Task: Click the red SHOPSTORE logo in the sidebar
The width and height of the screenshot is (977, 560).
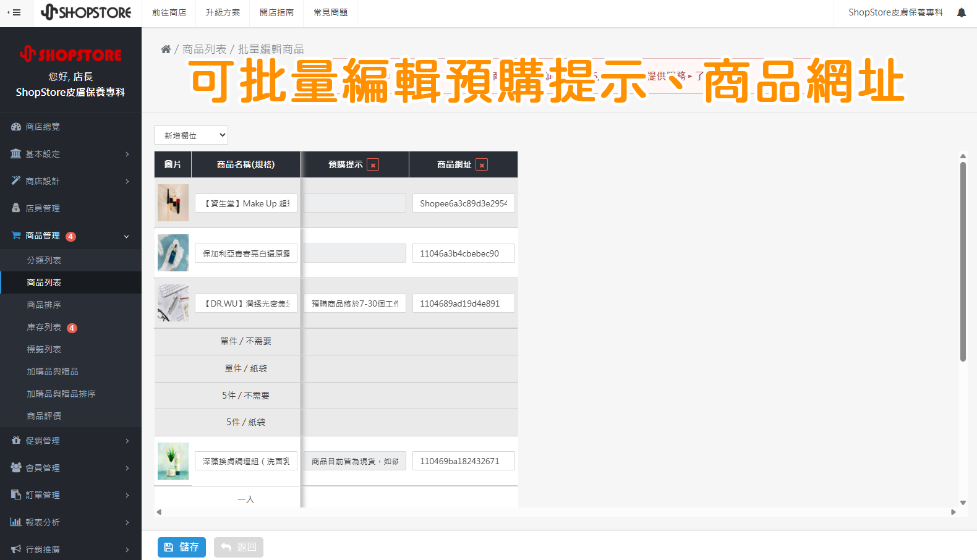Action: pyautogui.click(x=70, y=54)
